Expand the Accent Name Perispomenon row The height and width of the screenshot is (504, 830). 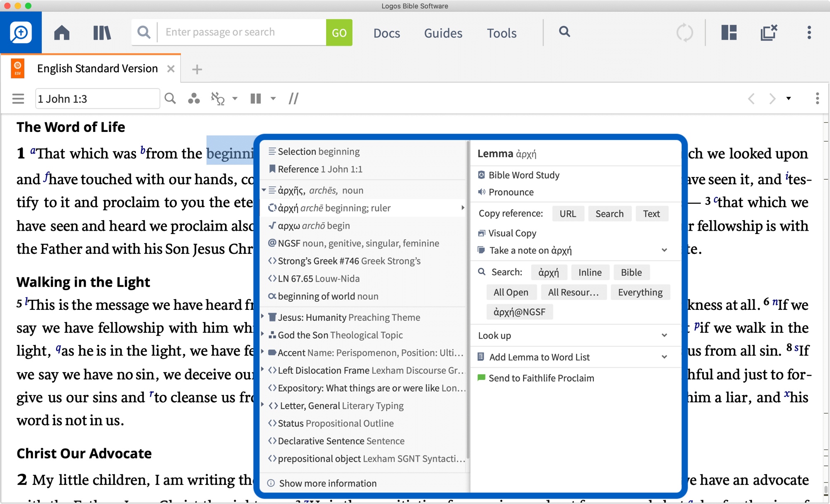pos(263,352)
